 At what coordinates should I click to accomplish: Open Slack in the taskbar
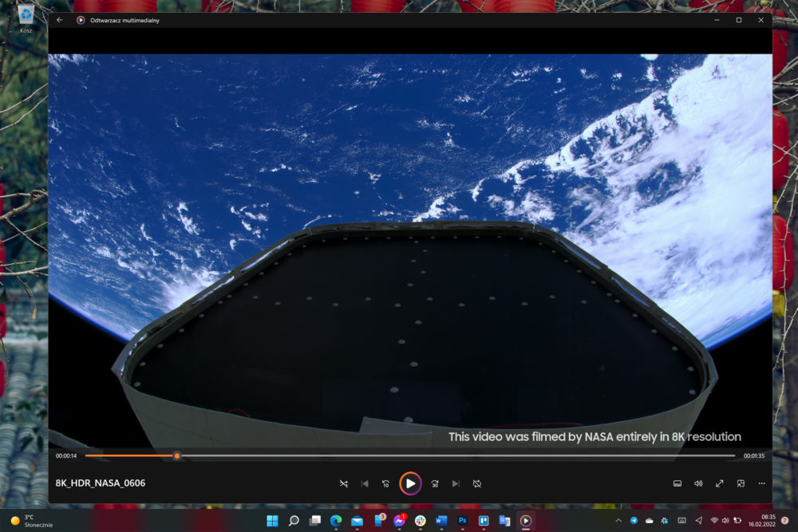[x=421, y=520]
